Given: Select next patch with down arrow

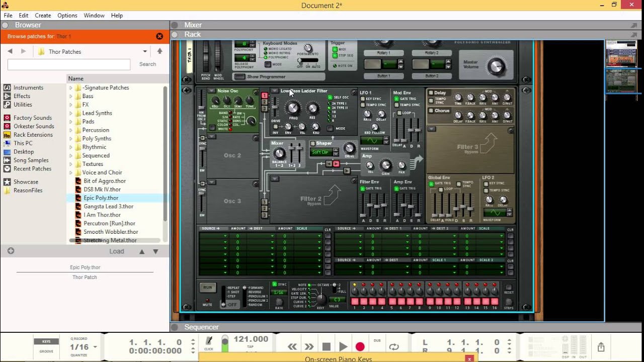Looking at the screenshot, I should (155, 251).
